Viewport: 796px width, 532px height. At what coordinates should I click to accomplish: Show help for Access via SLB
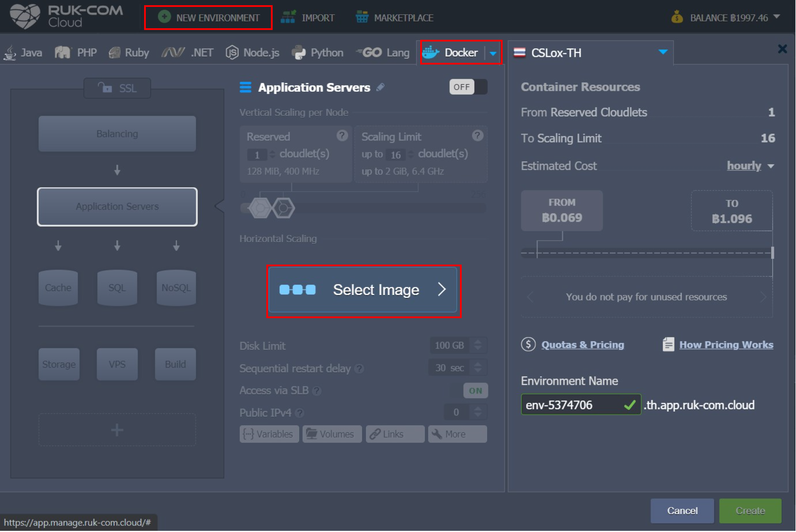tap(317, 391)
